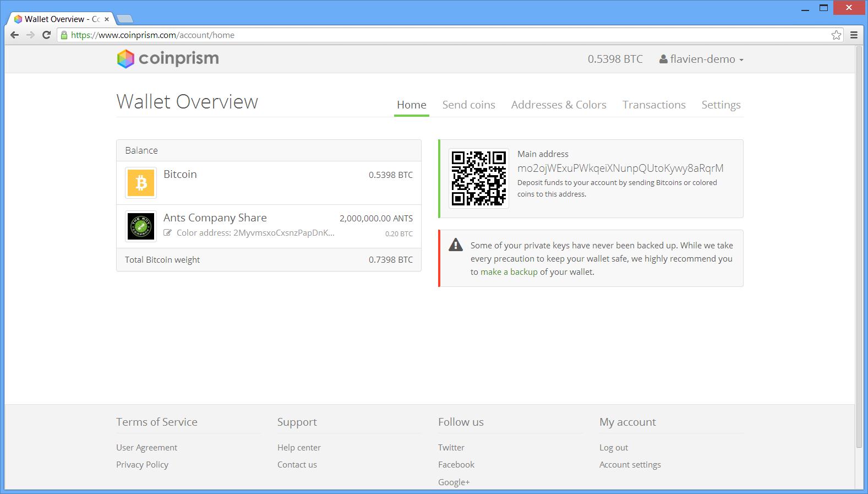Viewport: 868px width, 494px height.
Task: Click the 'Bitcoin' asset name
Action: (x=180, y=174)
